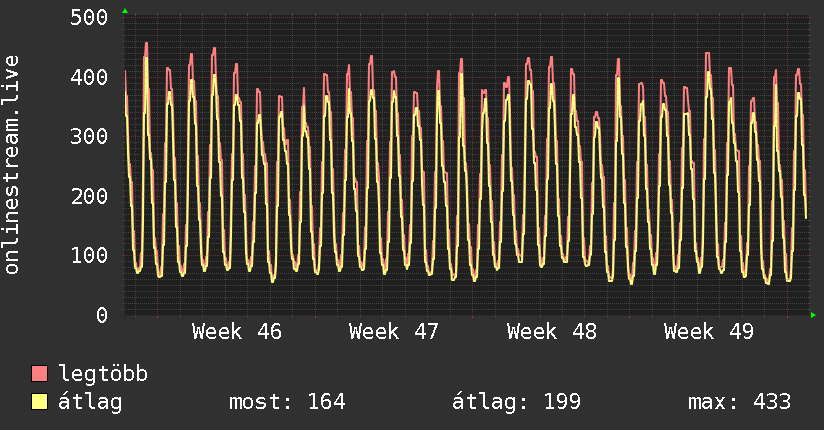Click the 0 value on y-axis
This screenshot has height=430, width=824.
tap(102, 315)
